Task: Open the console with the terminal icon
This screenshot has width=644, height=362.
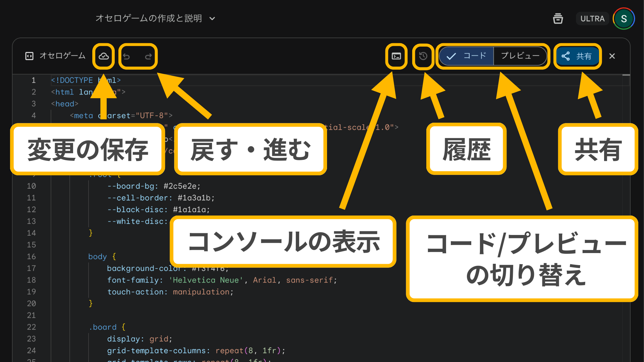Action: click(x=396, y=56)
